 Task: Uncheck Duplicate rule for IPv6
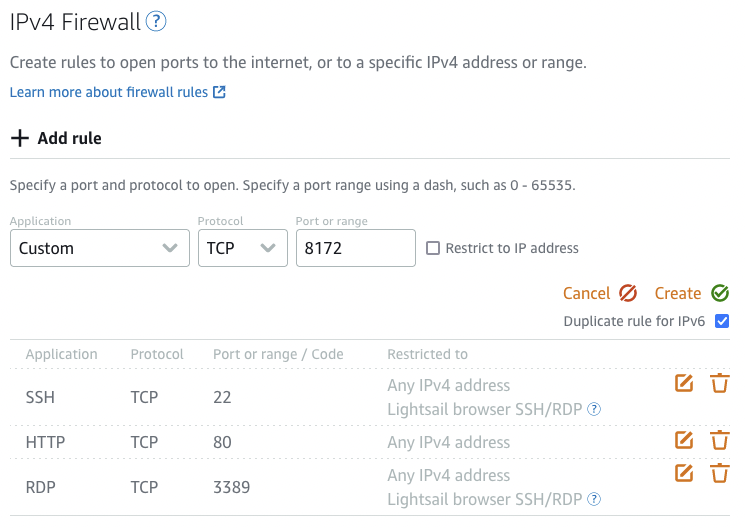pos(722,321)
